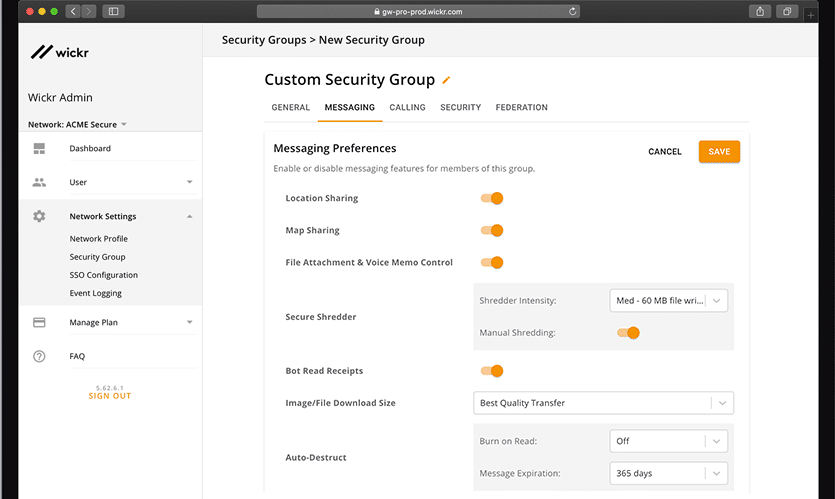Image resolution: width=835 pixels, height=499 pixels.
Task: Select the Messaging tab
Action: [x=350, y=107]
